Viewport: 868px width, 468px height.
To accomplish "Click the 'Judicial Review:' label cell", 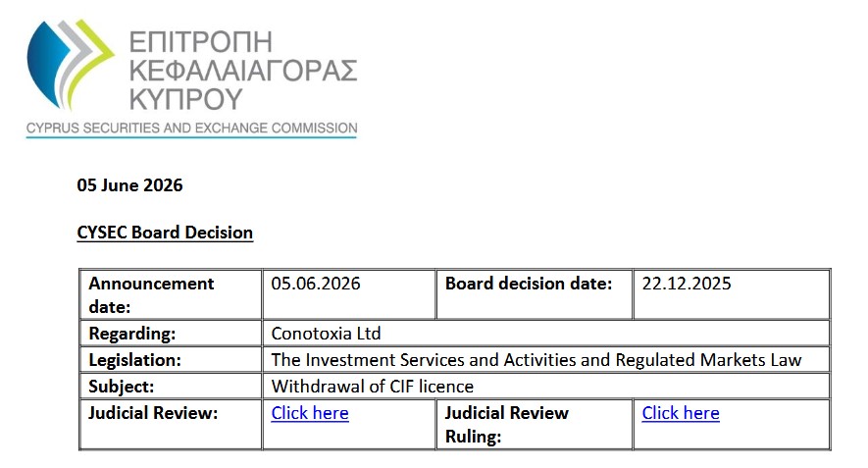I will click(171, 424).
